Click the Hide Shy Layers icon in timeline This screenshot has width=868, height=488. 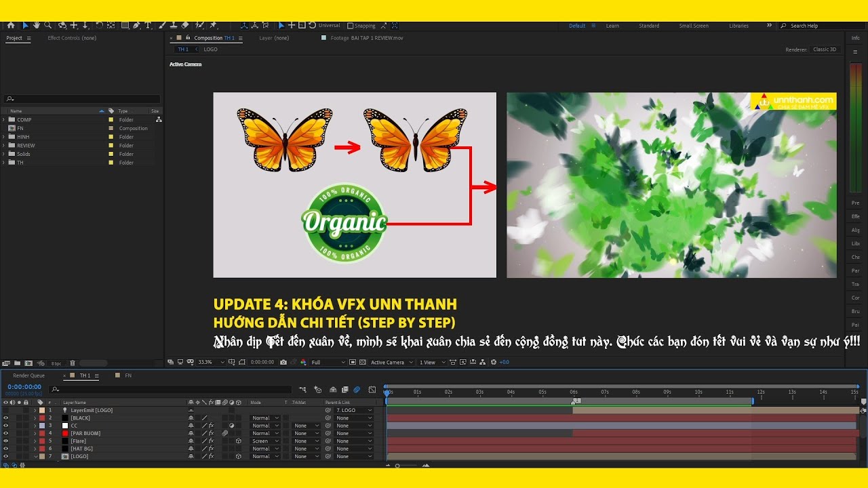pyautogui.click(x=333, y=390)
